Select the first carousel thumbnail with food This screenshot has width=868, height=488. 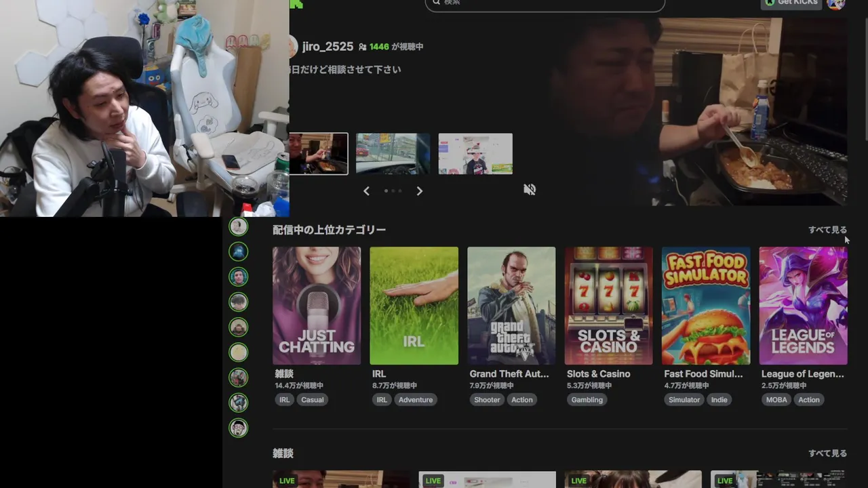[319, 154]
